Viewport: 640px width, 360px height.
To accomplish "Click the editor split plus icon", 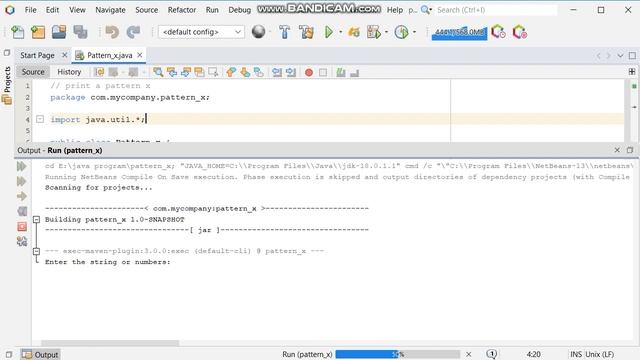I will click(632, 72).
